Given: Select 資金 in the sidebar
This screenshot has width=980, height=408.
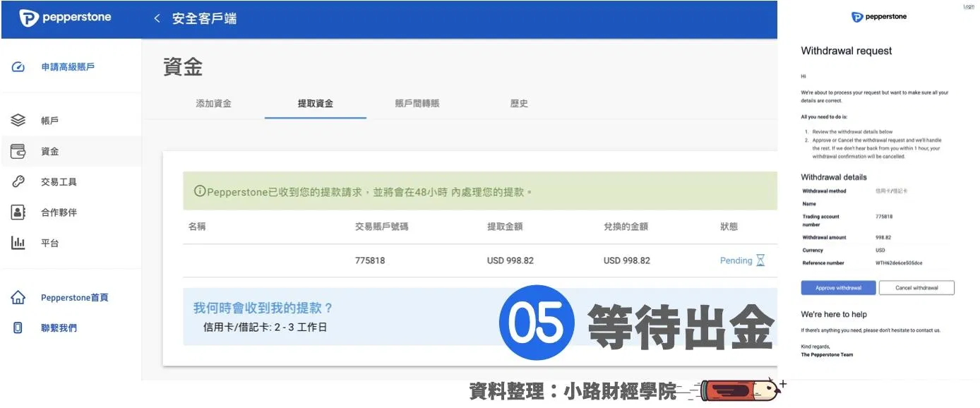Looking at the screenshot, I should 49,151.
